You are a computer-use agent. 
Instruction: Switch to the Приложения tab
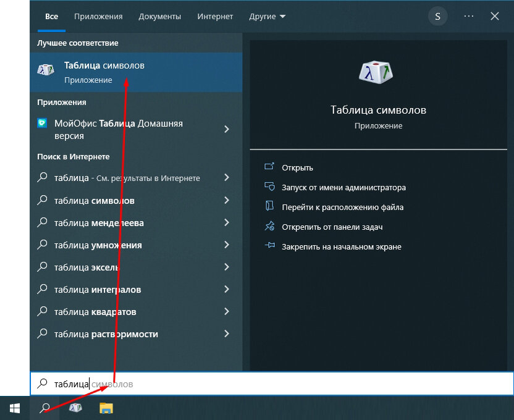(x=98, y=17)
